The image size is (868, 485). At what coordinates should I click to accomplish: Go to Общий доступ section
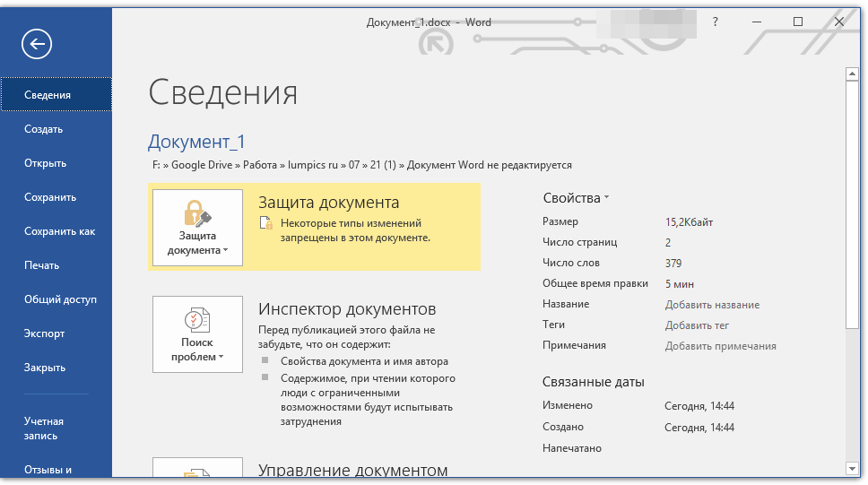click(60, 299)
